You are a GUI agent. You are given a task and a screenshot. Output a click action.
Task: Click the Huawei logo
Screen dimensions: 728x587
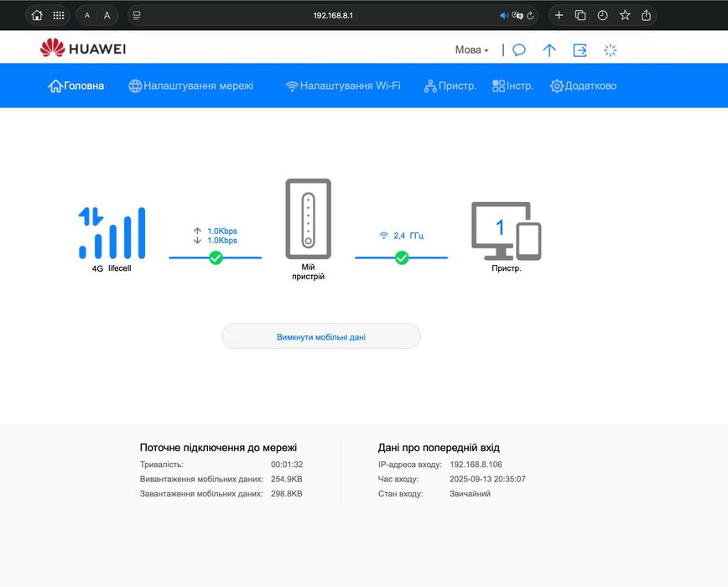coord(83,48)
